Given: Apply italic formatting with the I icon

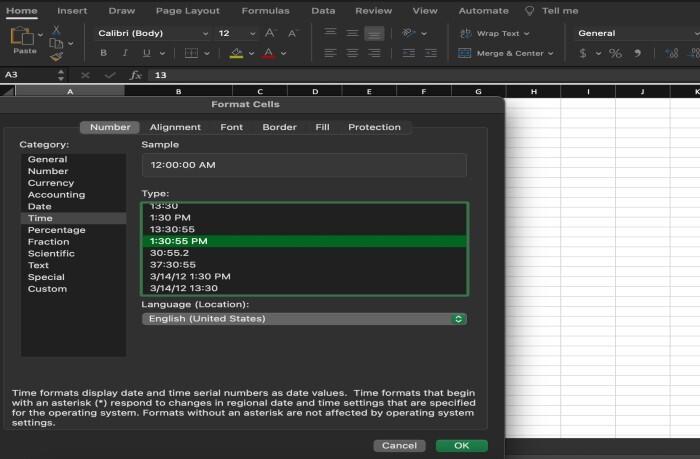Looking at the screenshot, I should point(124,53).
